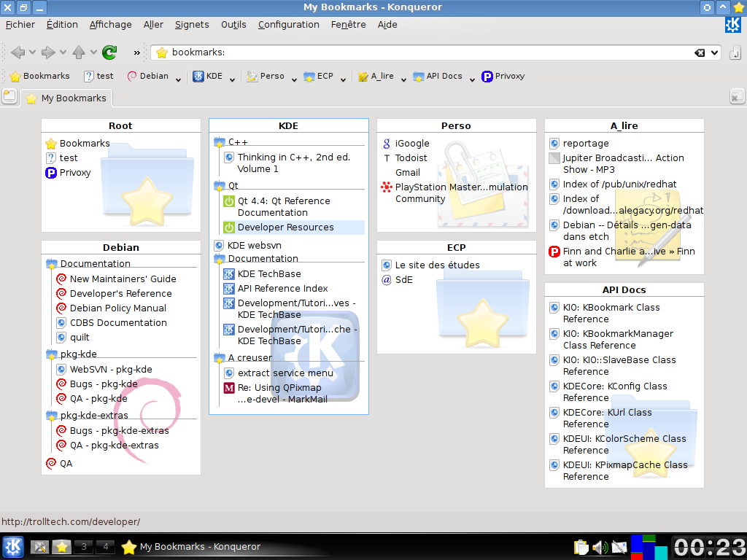Select the My Bookmarks tab
This screenshot has width=747, height=560.
(x=66, y=98)
